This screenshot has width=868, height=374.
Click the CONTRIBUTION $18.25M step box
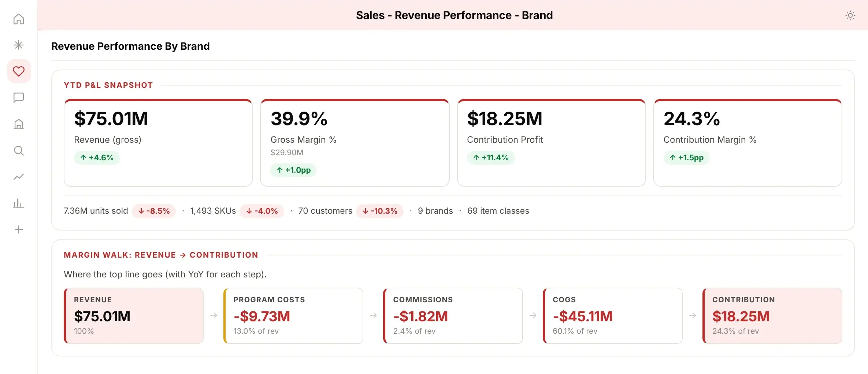772,316
